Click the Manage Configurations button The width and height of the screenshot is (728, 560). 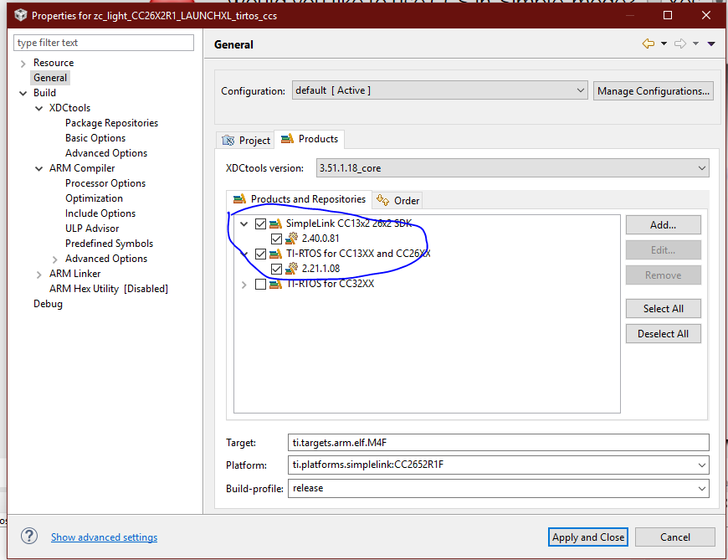[x=654, y=91]
